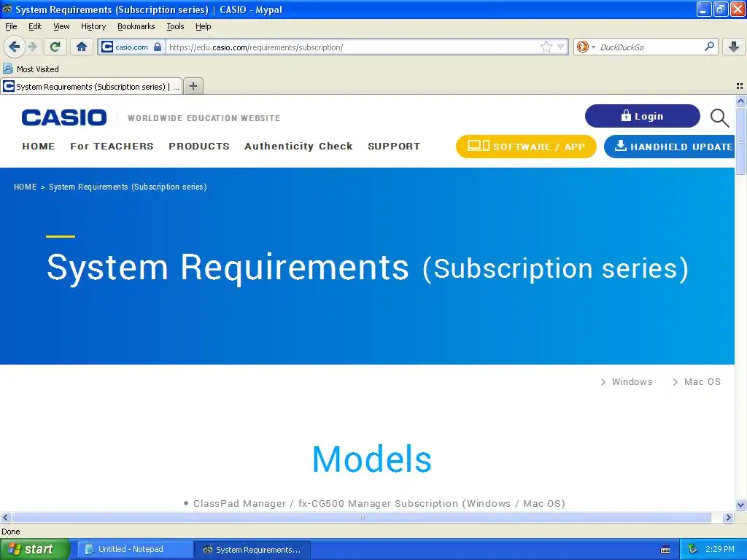Screen dimensions: 747x560
Task: Click the address bar URL field
Action: click(x=352, y=47)
